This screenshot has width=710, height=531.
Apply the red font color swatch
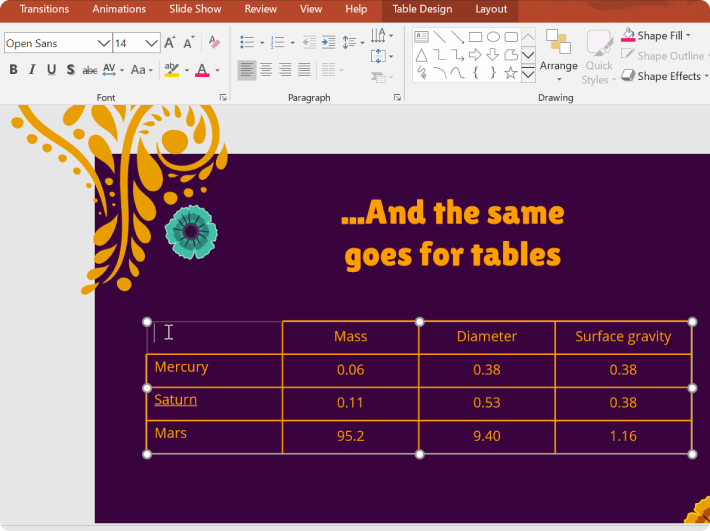click(x=202, y=70)
